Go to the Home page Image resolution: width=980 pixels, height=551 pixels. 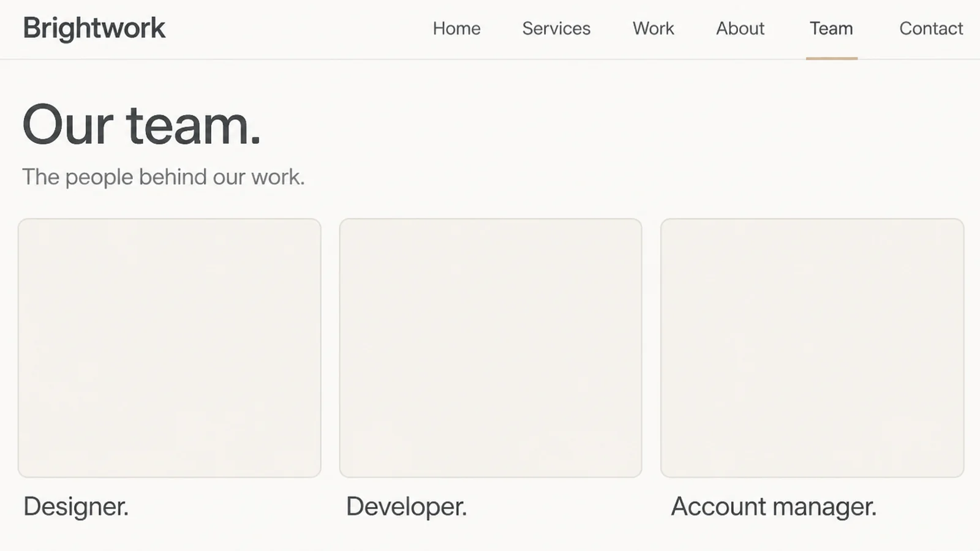tap(456, 28)
